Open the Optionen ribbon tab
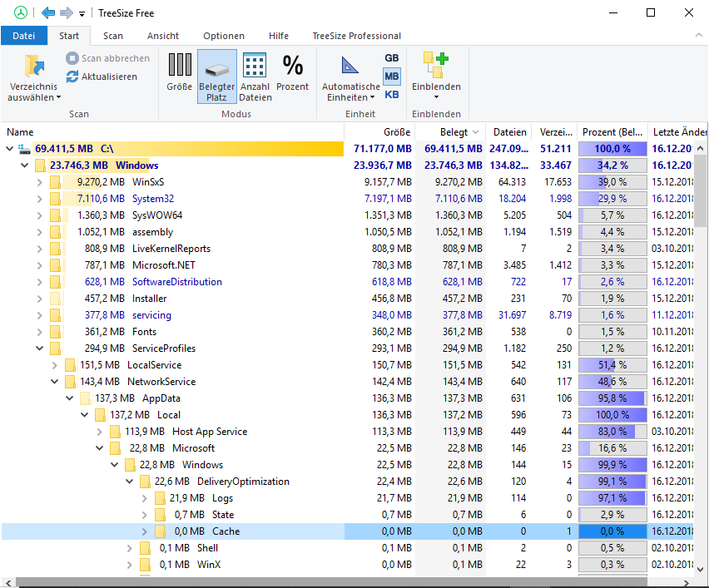The width and height of the screenshot is (709, 588). tap(224, 36)
